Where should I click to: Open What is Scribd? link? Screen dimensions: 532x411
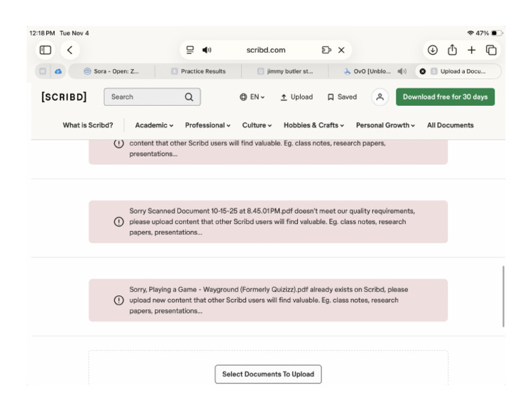click(88, 125)
